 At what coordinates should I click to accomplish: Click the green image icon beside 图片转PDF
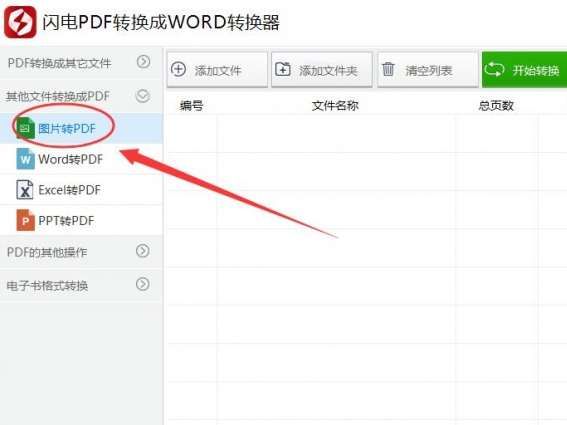pos(25,128)
